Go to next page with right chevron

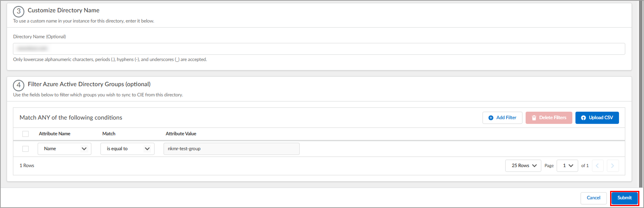point(613,166)
